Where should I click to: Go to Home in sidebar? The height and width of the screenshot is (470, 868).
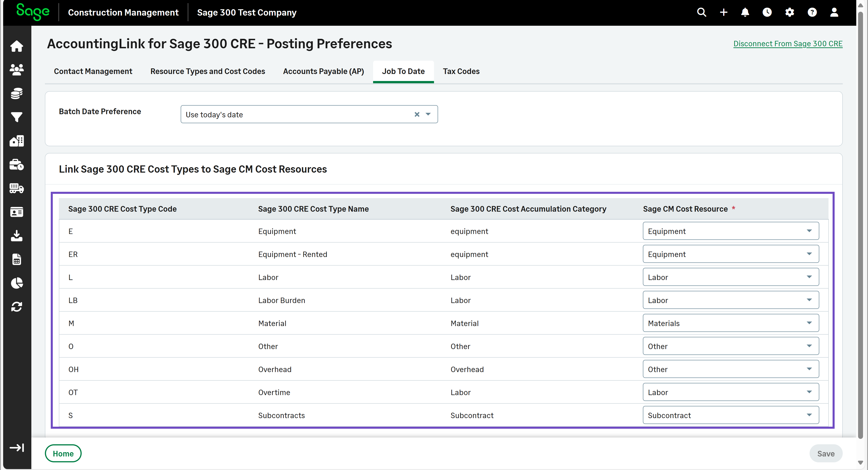pos(16,46)
